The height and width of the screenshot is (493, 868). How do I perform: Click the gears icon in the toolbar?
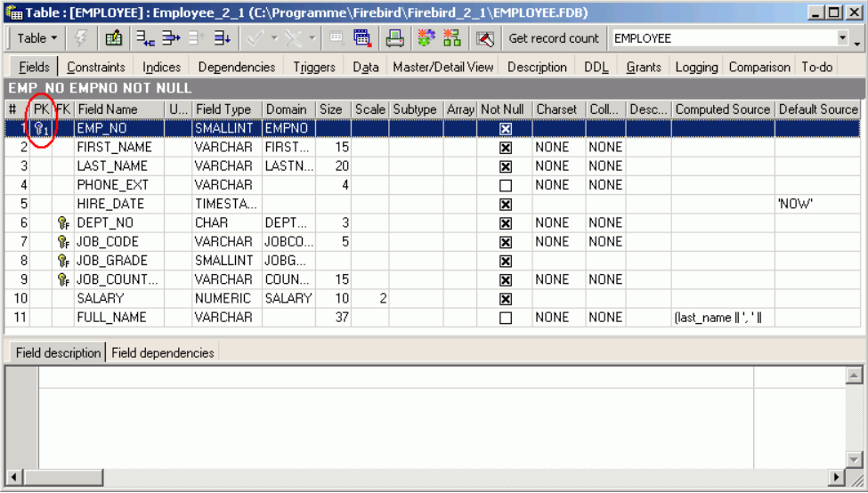click(x=426, y=38)
